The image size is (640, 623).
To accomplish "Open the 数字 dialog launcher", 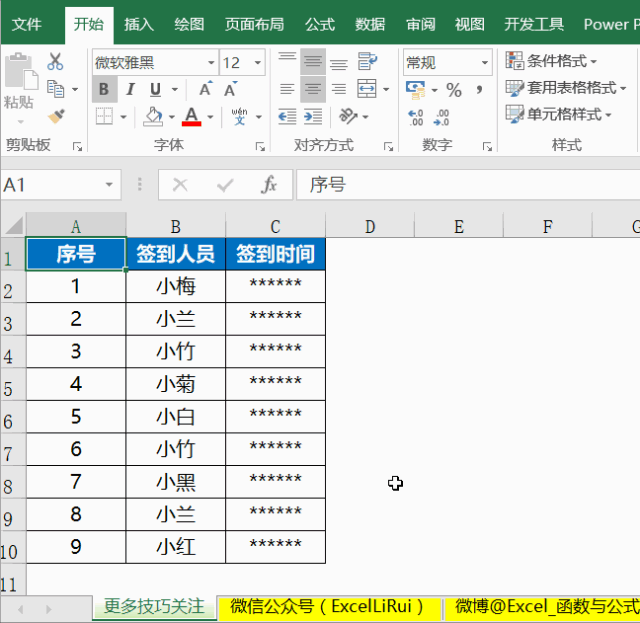I will click(x=487, y=146).
